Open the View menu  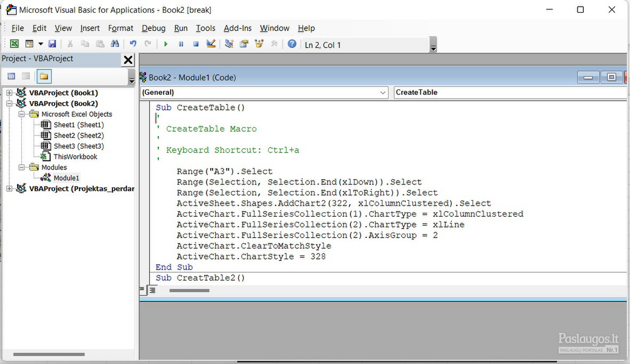click(x=63, y=28)
